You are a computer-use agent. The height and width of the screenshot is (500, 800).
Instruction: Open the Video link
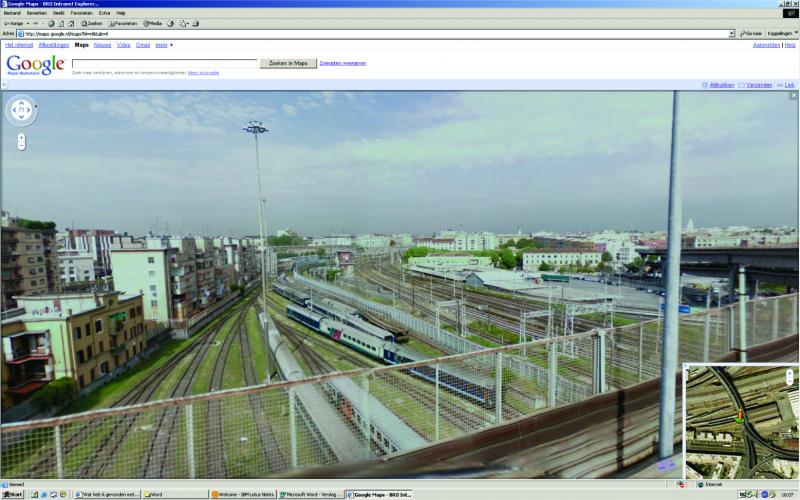[123, 45]
